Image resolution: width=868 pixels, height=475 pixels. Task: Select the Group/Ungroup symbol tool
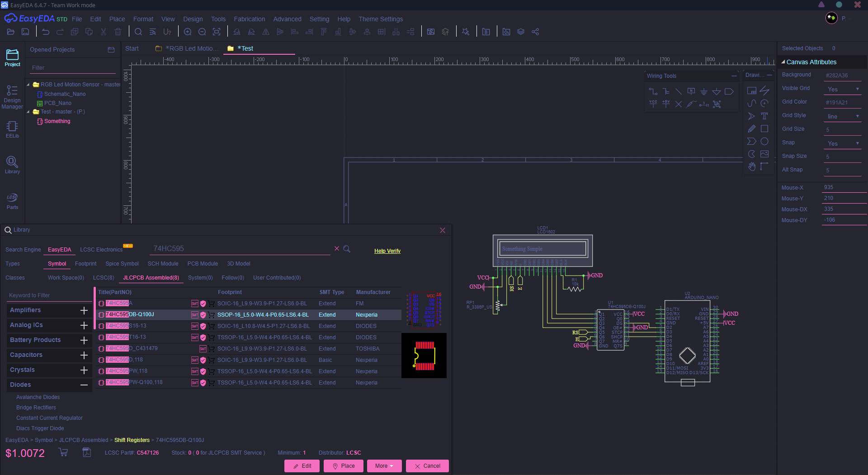pyautogui.click(x=716, y=104)
